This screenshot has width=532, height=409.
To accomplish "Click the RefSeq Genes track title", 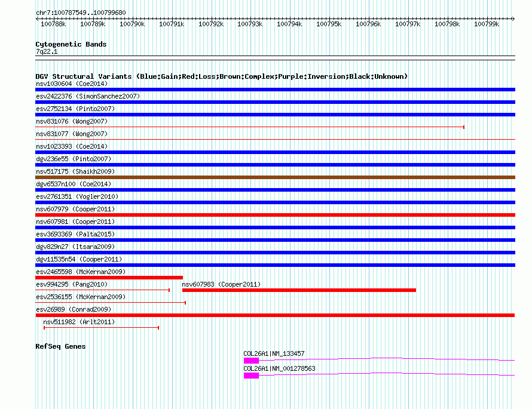I will click(x=60, y=346).
